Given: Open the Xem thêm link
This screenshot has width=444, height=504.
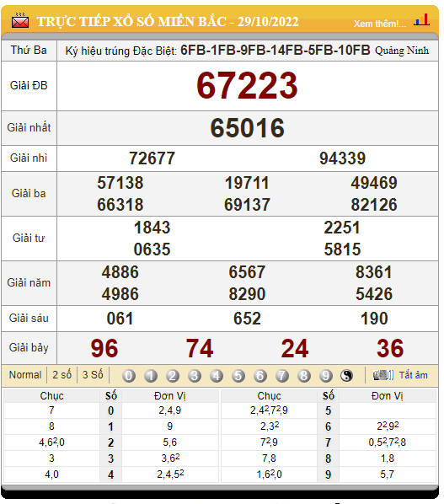Looking at the screenshot, I should (380, 24).
